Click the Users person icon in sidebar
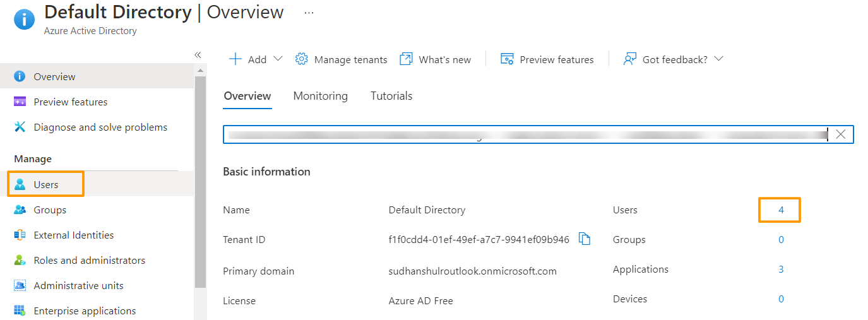The width and height of the screenshot is (868, 320). tap(20, 184)
